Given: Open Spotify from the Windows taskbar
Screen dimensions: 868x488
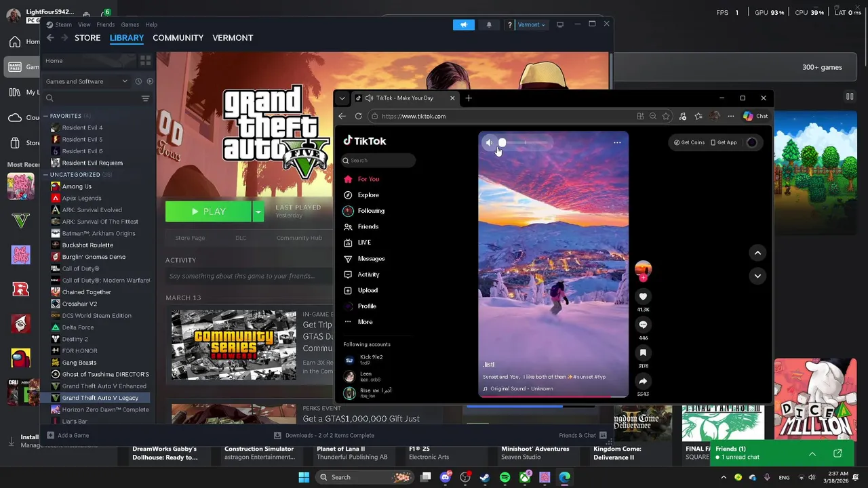Looking at the screenshot, I should point(505,477).
